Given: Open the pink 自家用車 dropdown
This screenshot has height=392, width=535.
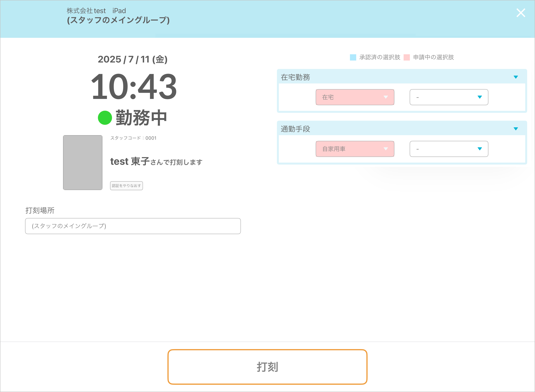Looking at the screenshot, I should click(x=355, y=149).
